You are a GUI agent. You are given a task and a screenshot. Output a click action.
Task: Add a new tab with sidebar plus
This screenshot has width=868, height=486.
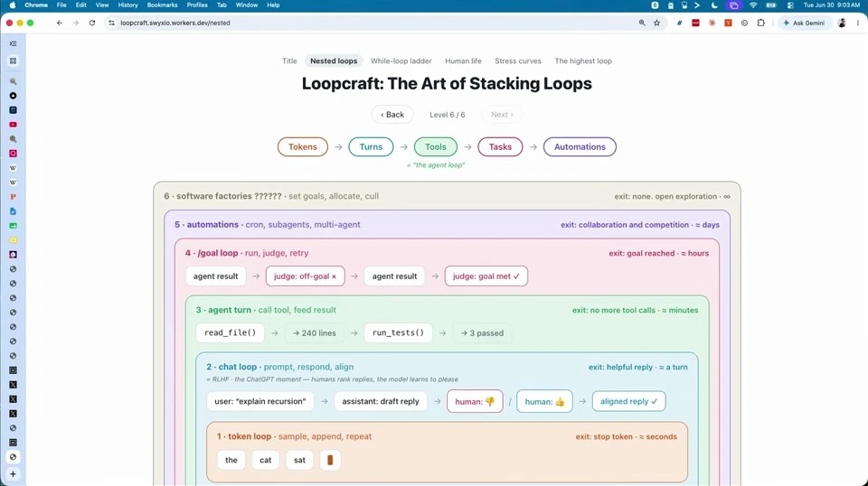13,474
